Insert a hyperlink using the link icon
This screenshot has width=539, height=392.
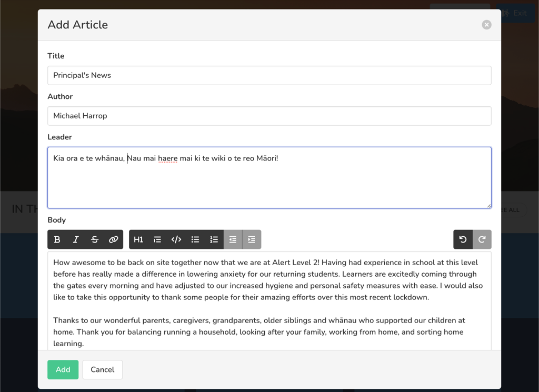click(113, 239)
